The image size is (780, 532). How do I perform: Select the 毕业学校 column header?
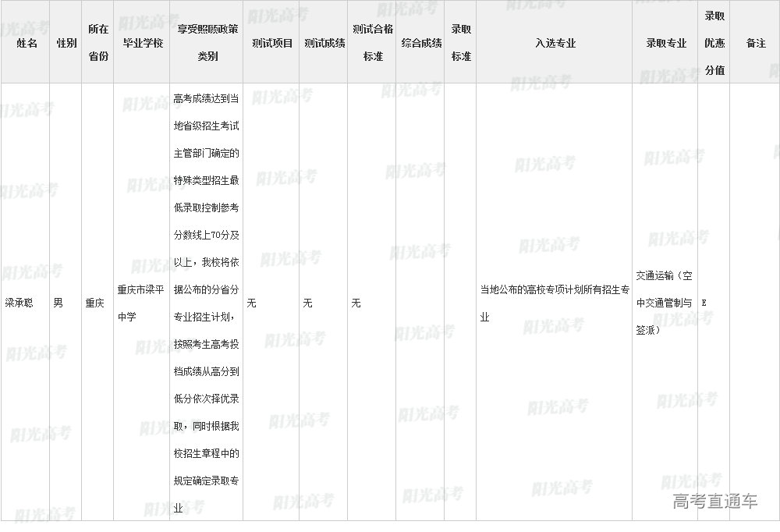point(143,43)
